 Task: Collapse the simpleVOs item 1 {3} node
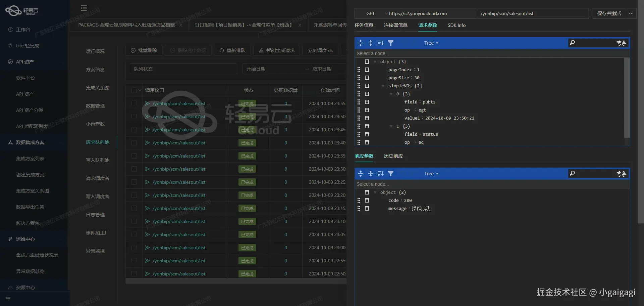pos(391,126)
